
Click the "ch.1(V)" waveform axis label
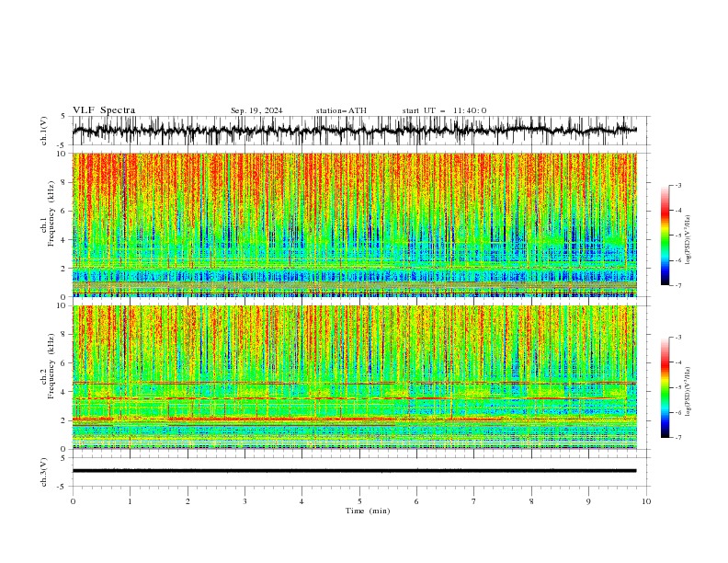click(44, 131)
